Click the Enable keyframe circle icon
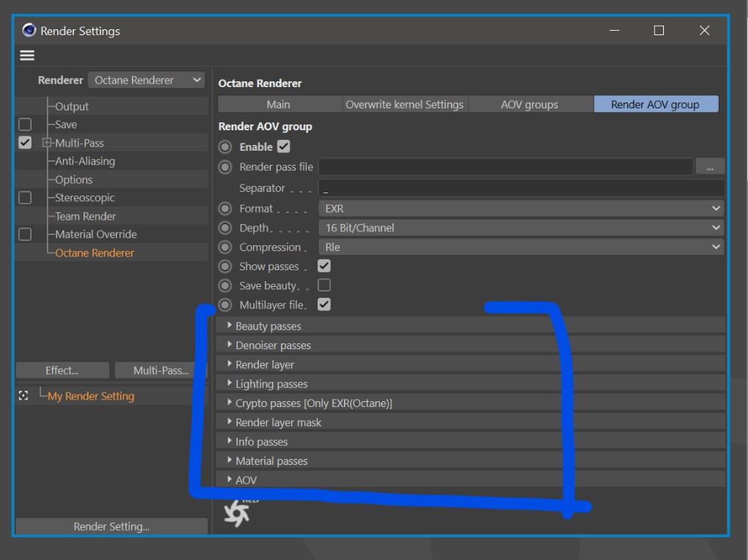The width and height of the screenshot is (748, 560). (225, 147)
